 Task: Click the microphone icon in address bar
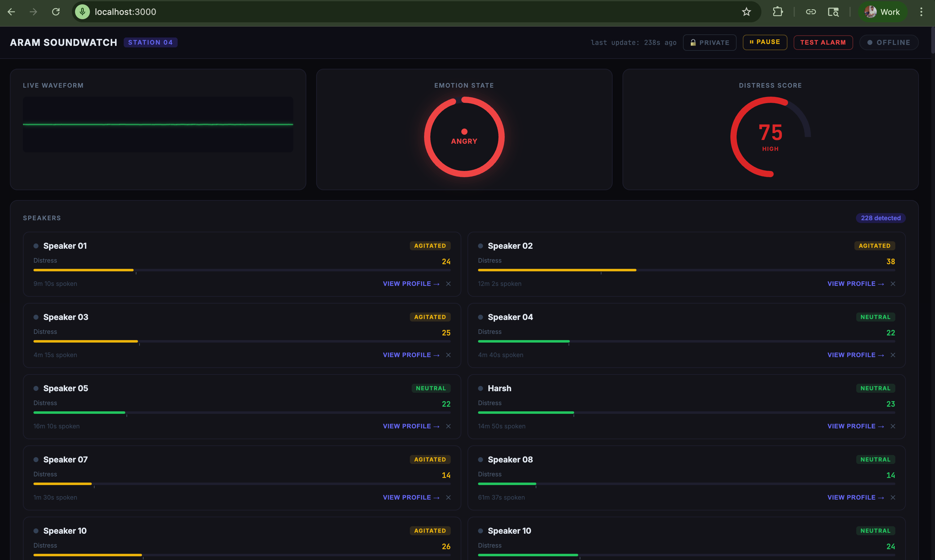pos(82,12)
